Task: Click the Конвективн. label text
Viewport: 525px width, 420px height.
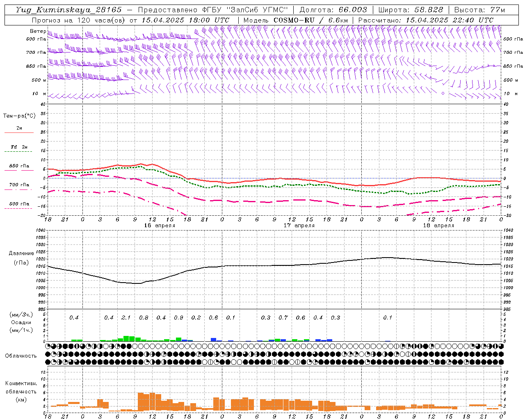Action: coord(21,383)
